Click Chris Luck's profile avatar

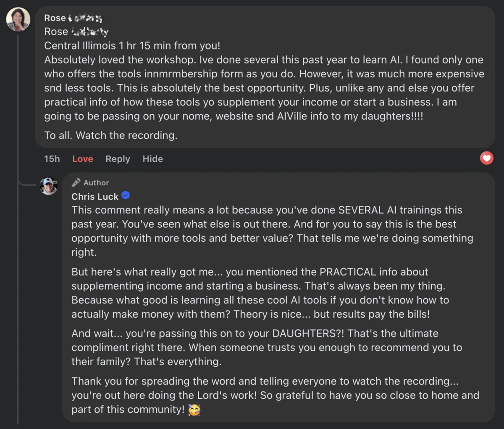pos(48,186)
